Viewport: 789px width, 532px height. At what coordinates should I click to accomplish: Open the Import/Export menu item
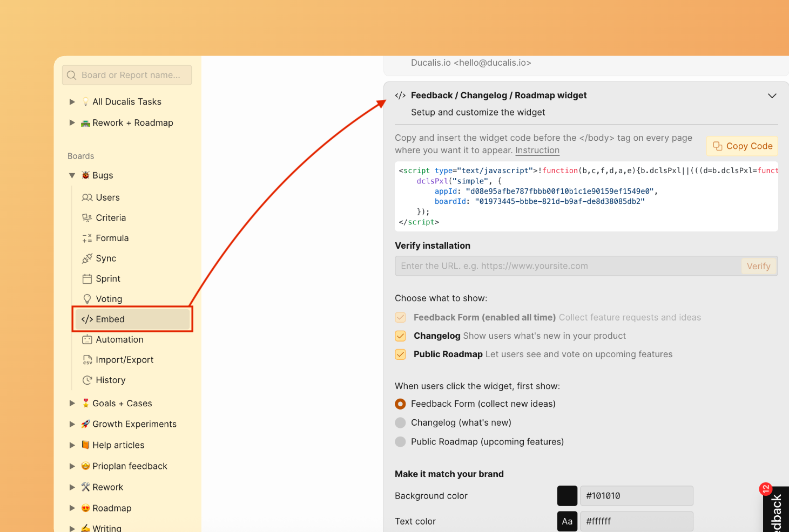point(124,360)
